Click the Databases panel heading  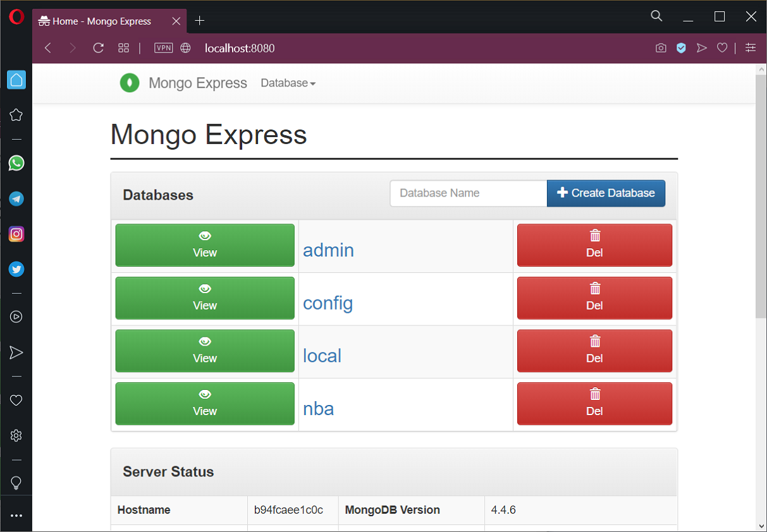pos(158,195)
